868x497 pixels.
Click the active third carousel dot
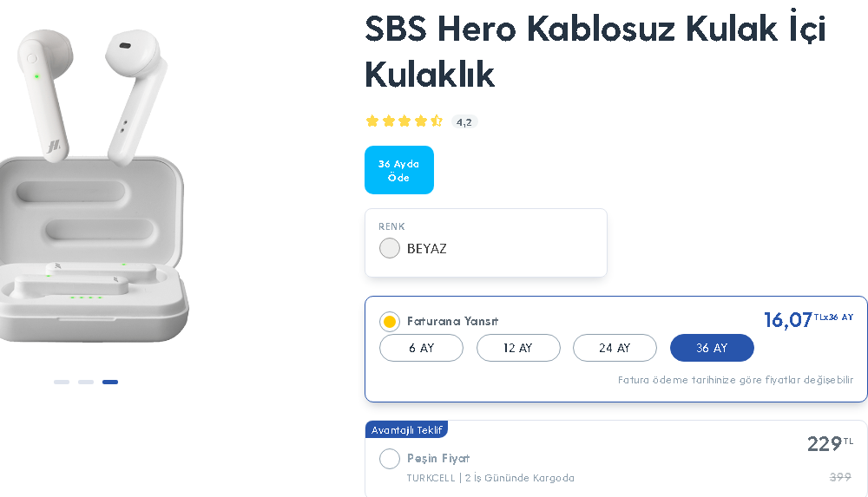pos(110,382)
